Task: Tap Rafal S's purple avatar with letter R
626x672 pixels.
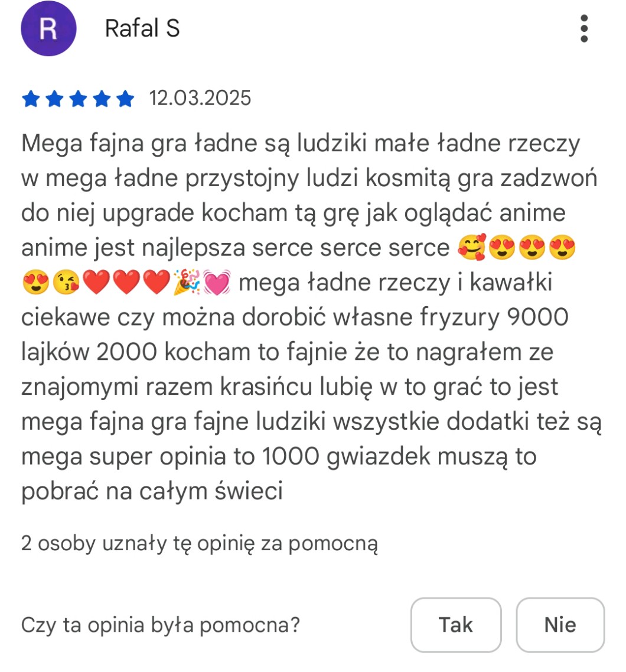Action: point(48,28)
